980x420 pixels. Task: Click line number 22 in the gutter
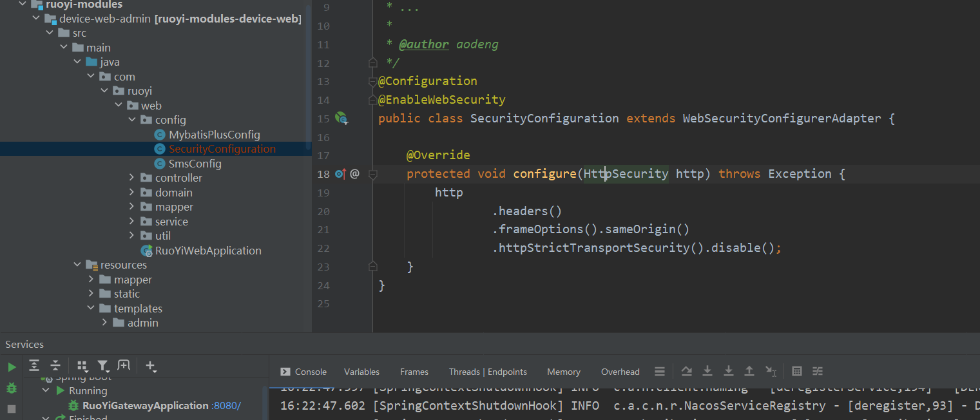[323, 248]
